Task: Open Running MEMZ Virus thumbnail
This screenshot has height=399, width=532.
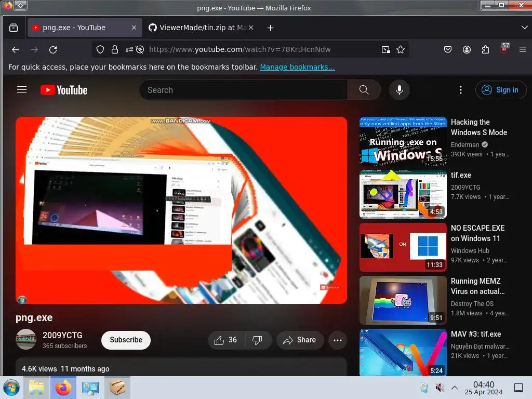Action: click(403, 300)
